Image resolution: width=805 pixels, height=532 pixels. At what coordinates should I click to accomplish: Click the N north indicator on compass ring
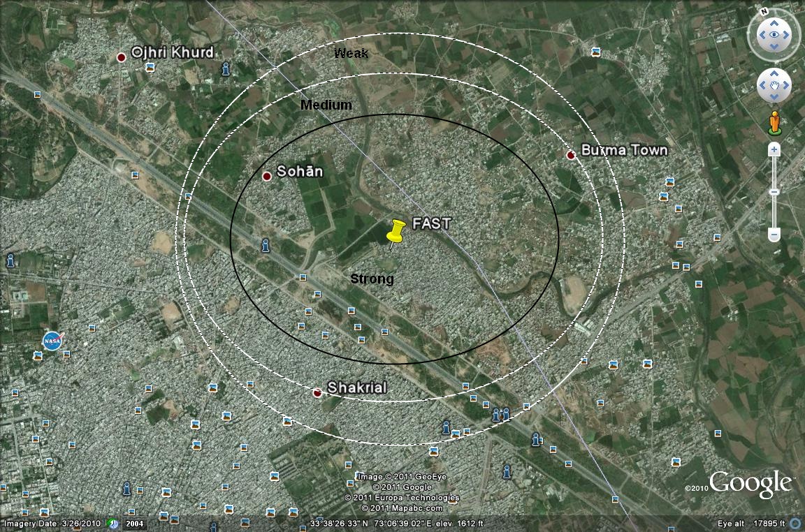[x=764, y=11]
